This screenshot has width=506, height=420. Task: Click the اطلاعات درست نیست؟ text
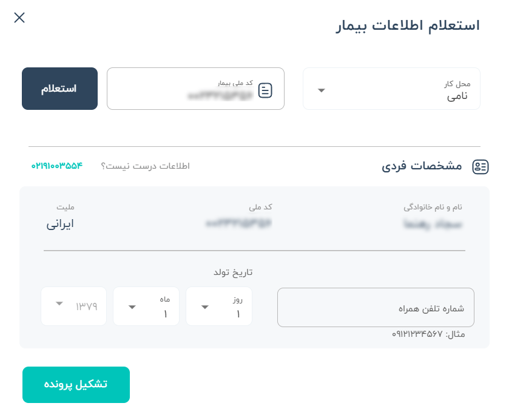tap(145, 166)
